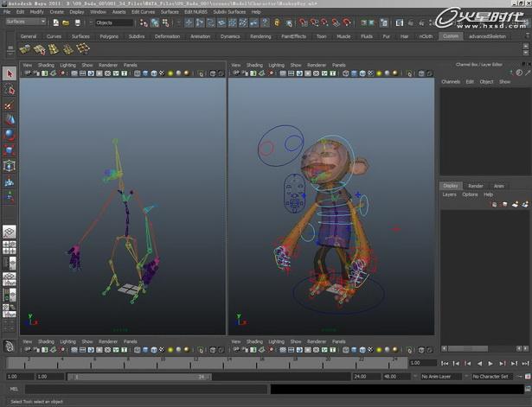532x407 pixels.
Task: Toggle grid display in skeleton viewport
Action: click(74, 73)
